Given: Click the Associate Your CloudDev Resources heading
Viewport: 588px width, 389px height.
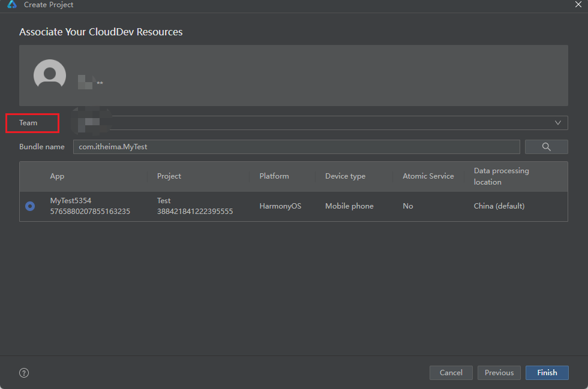Looking at the screenshot, I should click(101, 32).
